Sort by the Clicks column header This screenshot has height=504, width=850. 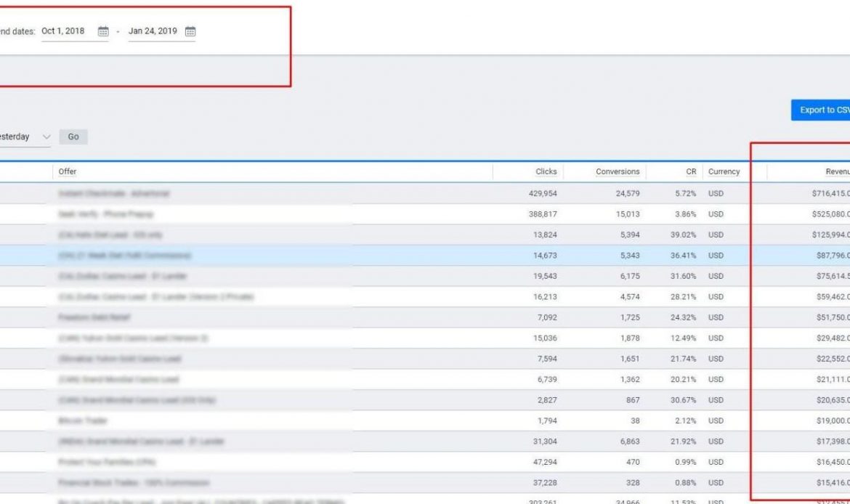546,171
